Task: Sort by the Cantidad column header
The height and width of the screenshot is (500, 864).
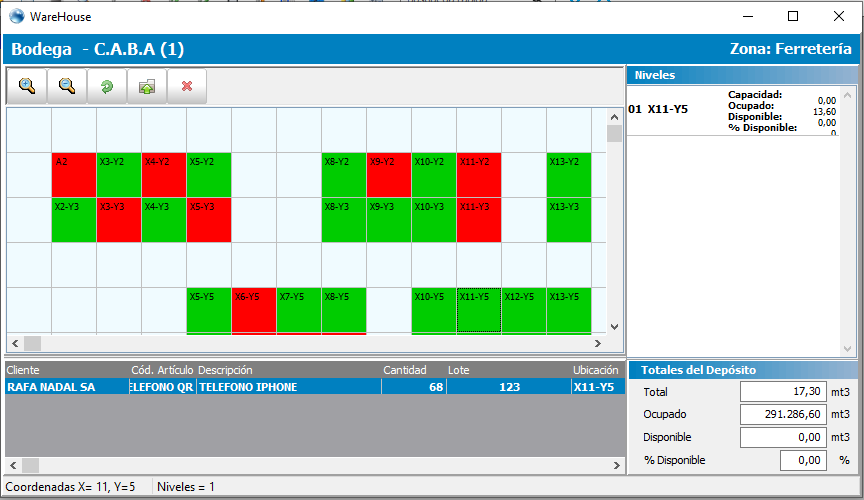Action: (x=404, y=370)
